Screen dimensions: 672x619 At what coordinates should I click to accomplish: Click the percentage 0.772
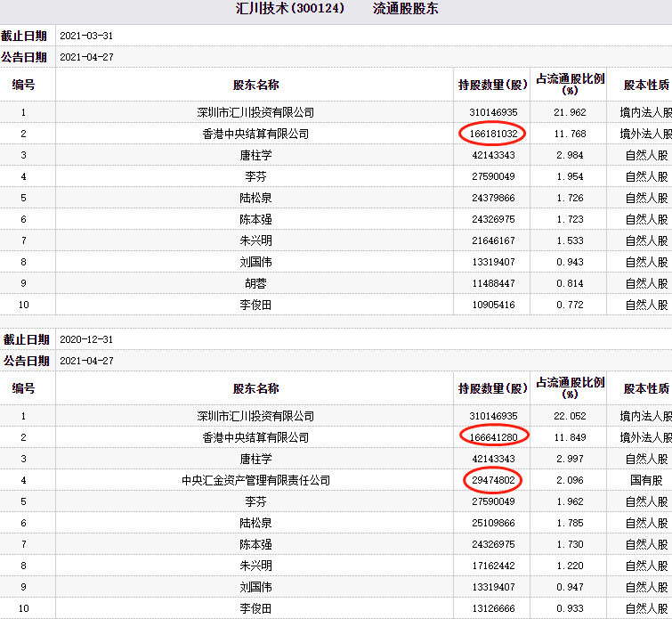570,305
